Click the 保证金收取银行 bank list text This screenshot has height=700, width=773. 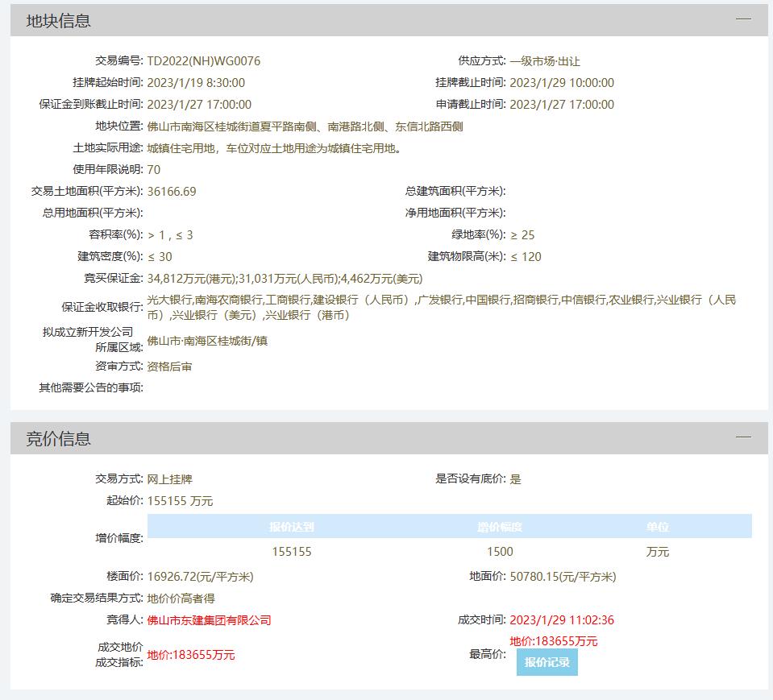(x=441, y=307)
